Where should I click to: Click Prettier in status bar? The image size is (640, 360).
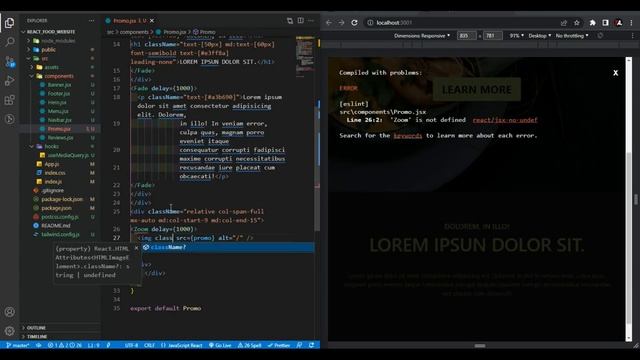point(279,345)
